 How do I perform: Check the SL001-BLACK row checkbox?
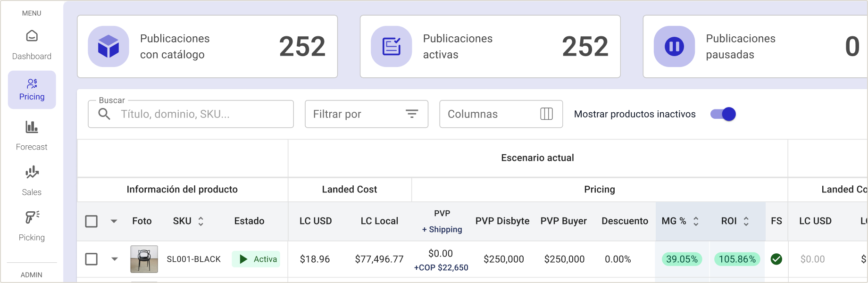(x=92, y=259)
